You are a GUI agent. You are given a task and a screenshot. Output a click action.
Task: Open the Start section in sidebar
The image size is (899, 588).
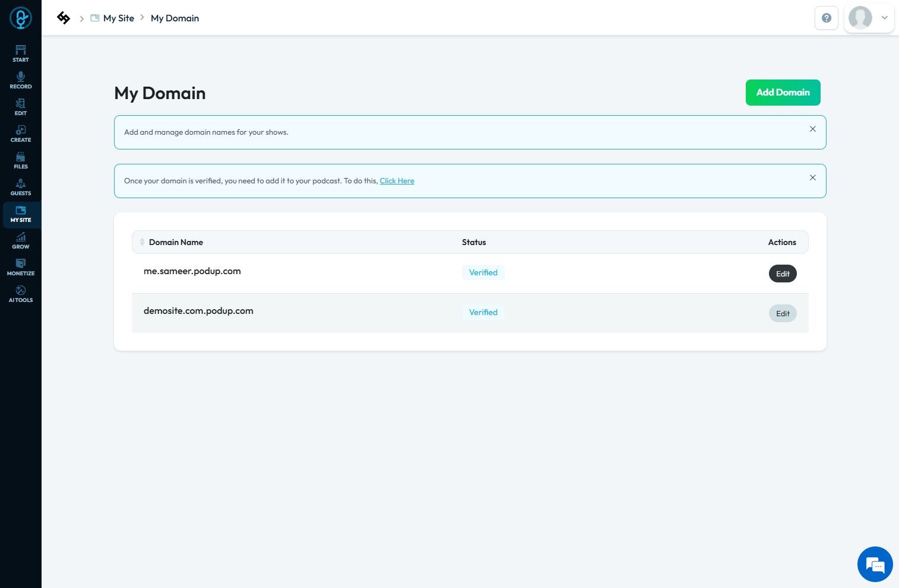tap(21, 53)
